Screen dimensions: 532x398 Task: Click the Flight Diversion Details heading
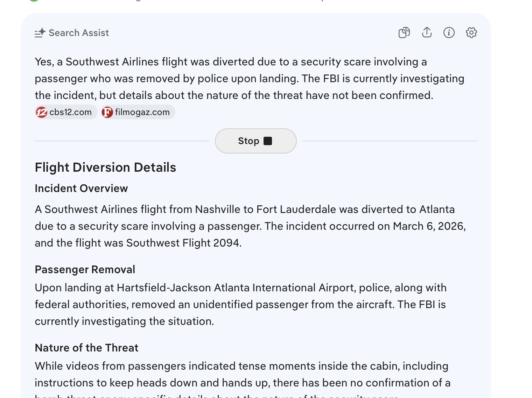105,168
